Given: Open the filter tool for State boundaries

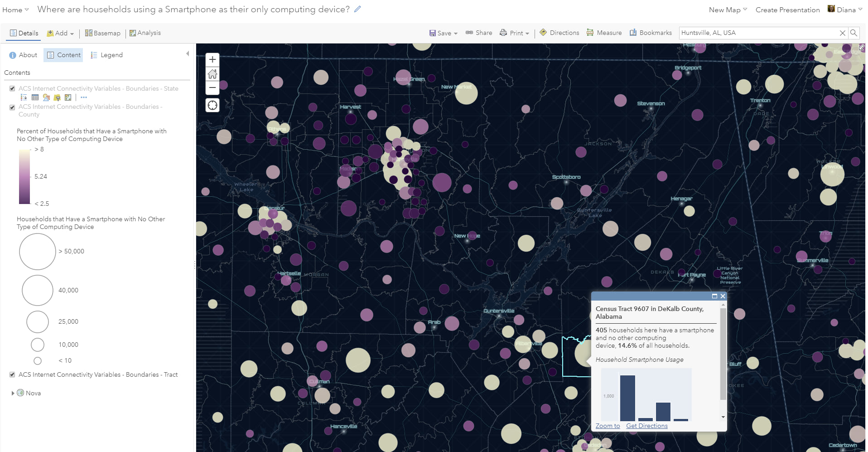Looking at the screenshot, I should tap(58, 97).
